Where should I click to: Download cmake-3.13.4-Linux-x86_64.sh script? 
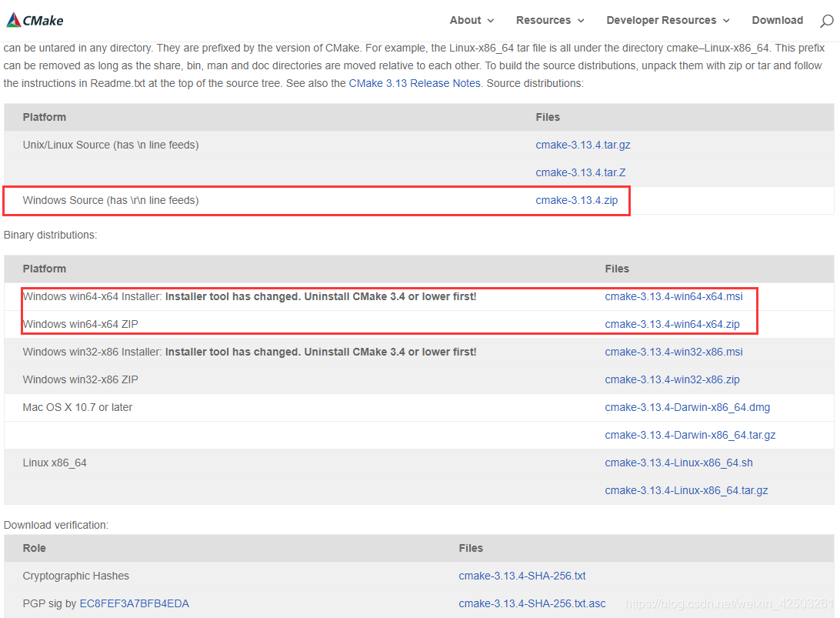tap(678, 463)
